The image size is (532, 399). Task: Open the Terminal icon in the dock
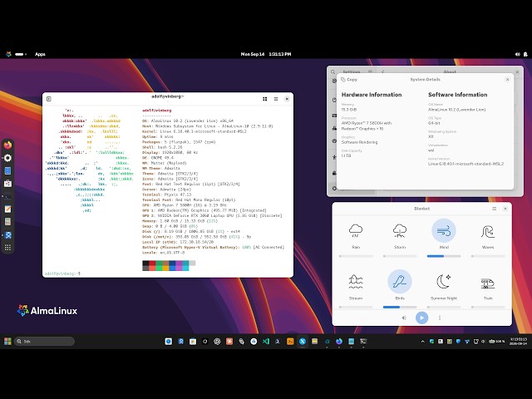click(7, 196)
